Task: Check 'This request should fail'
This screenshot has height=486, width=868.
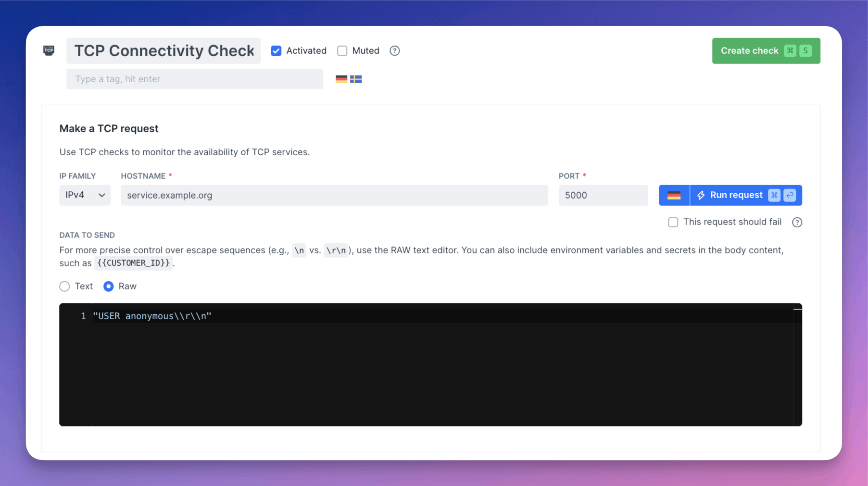Action: pyautogui.click(x=673, y=222)
